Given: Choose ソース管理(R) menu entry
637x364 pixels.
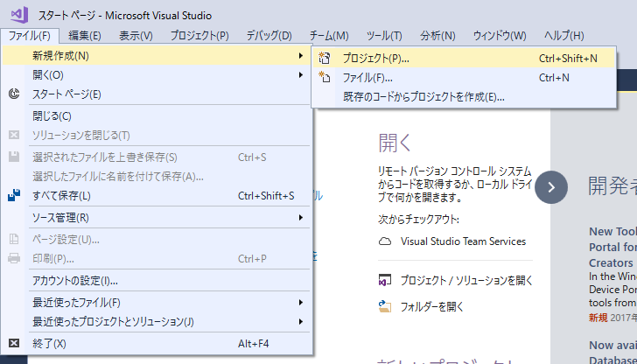Looking at the screenshot, I should 157,218.
